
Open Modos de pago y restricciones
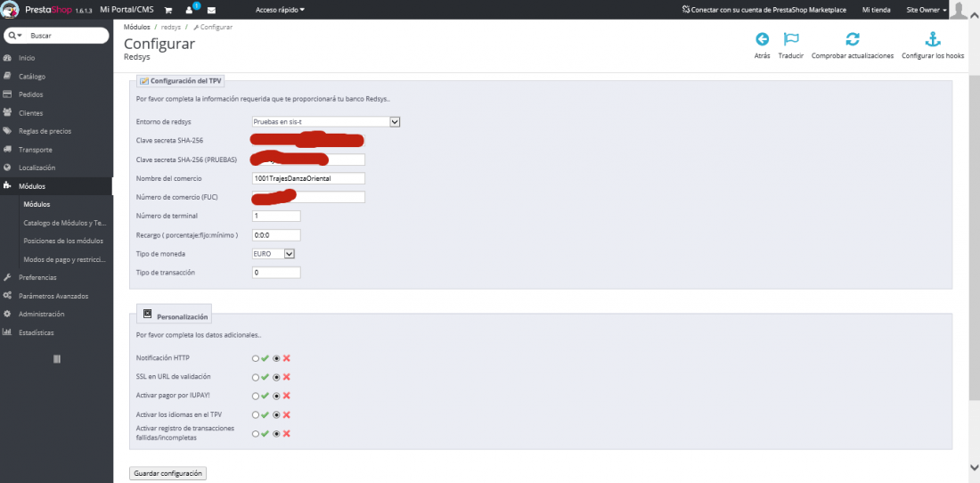(x=65, y=258)
